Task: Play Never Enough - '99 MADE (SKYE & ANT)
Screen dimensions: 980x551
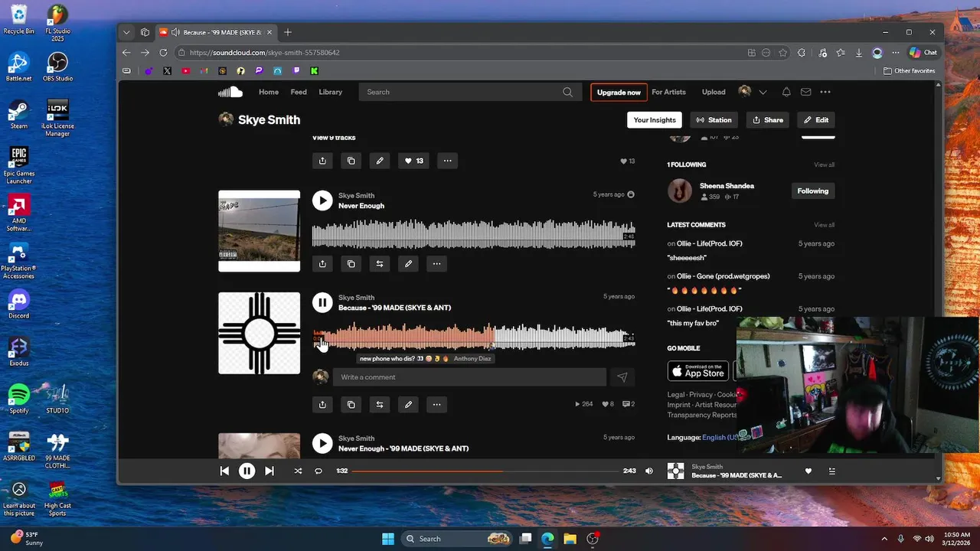Action: 322,443
